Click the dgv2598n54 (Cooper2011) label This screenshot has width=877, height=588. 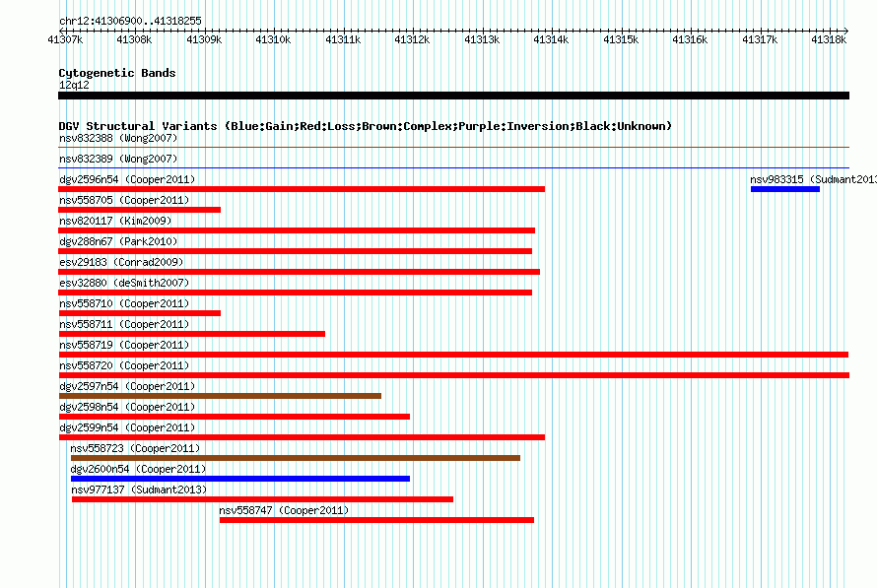(x=127, y=407)
